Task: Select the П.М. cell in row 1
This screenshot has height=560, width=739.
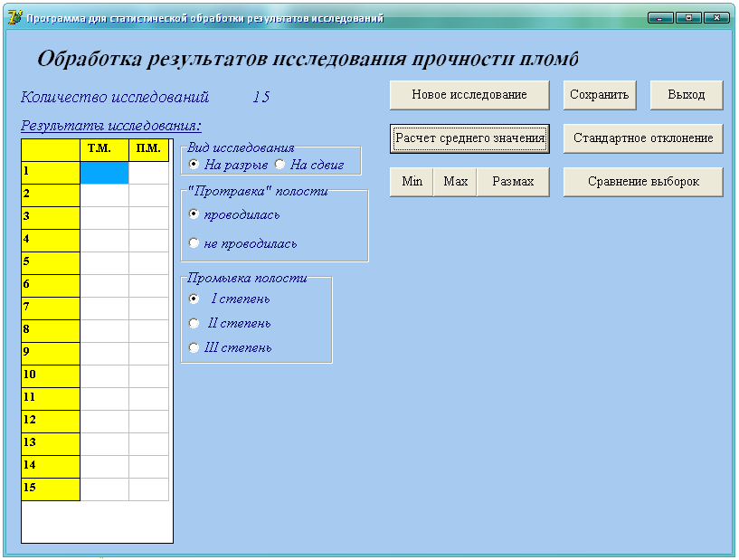Action: pos(148,172)
